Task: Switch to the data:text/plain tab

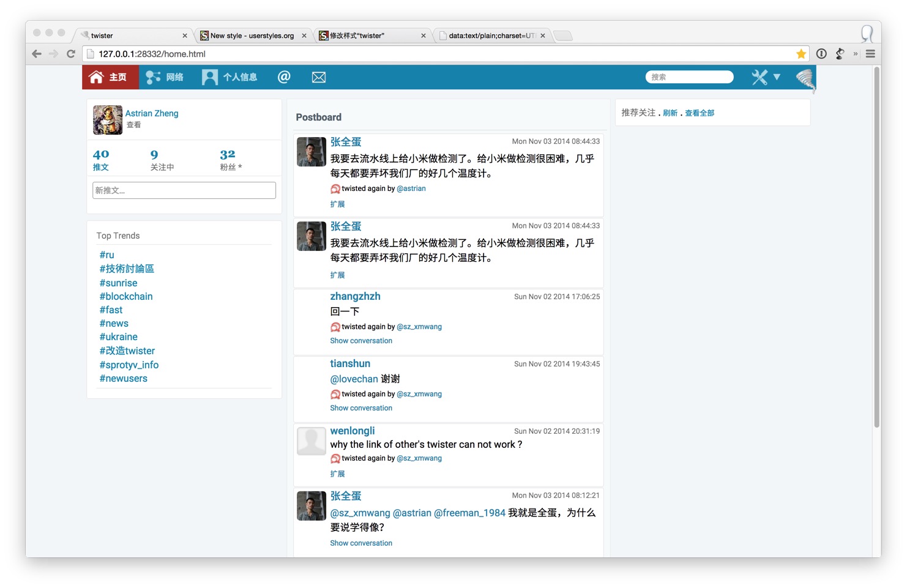Action: point(491,35)
